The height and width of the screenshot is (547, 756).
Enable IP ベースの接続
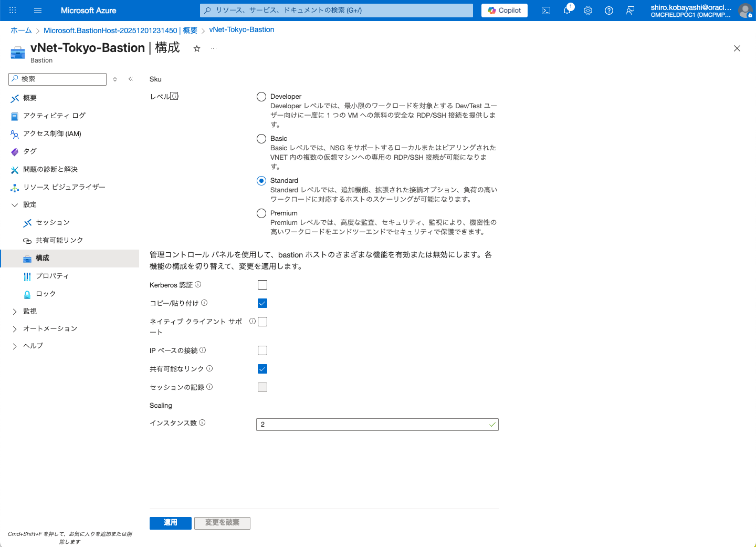click(x=262, y=350)
